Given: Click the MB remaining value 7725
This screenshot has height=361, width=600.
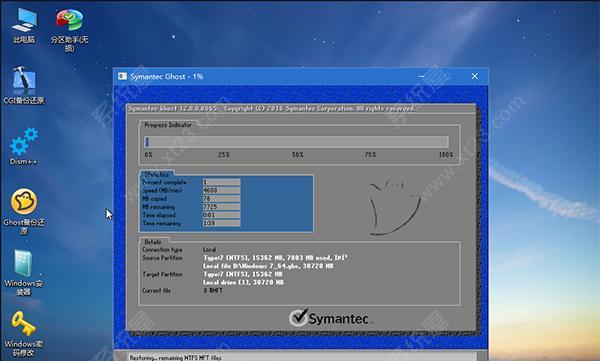Looking at the screenshot, I should (221, 207).
